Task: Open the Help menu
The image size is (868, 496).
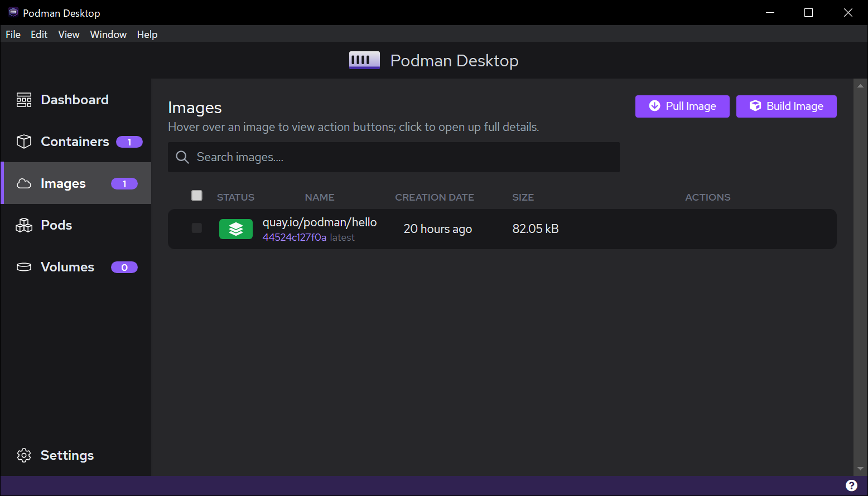Action: (x=147, y=35)
